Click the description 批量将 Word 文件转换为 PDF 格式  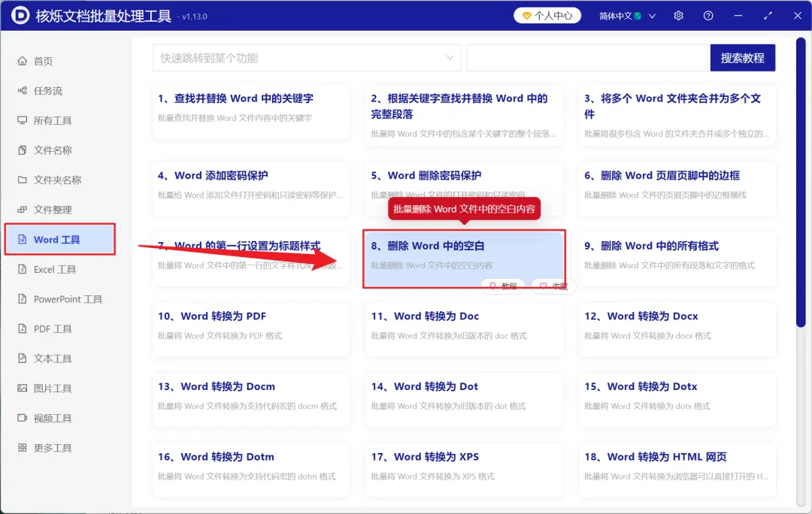(x=220, y=335)
